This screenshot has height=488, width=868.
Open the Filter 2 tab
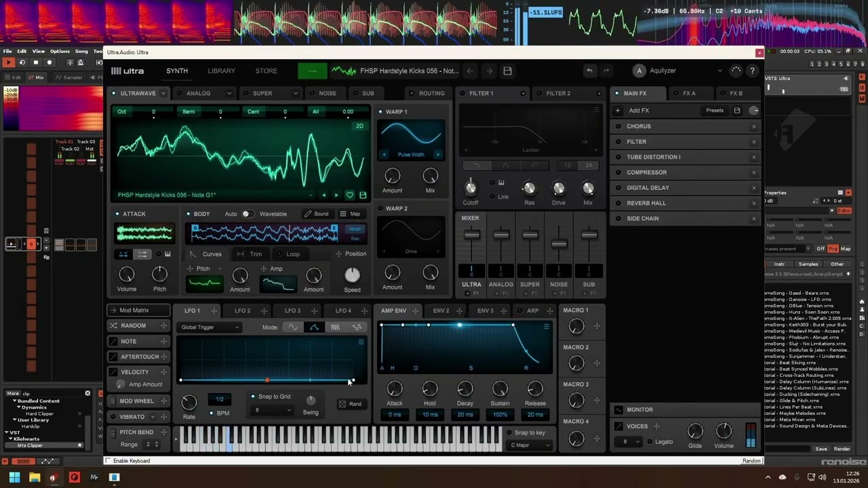pos(558,94)
